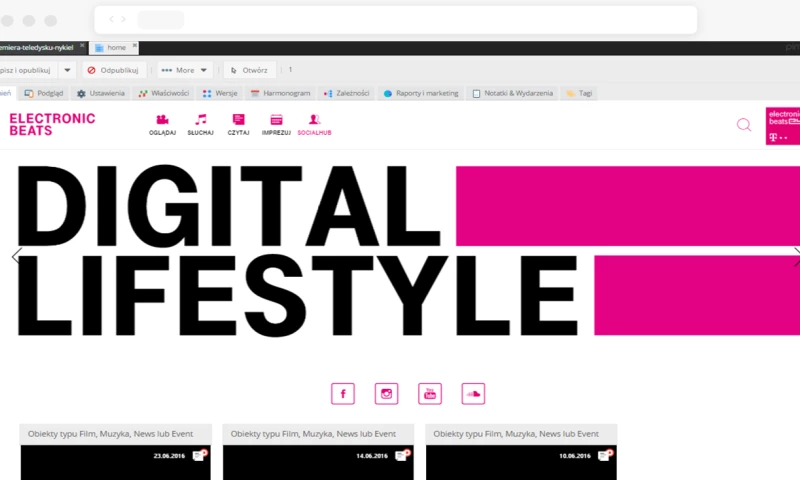Screen dimensions: 800x480
Task: Expand the Zapisz i opublikuj dropdown arrow
Action: pos(67,70)
